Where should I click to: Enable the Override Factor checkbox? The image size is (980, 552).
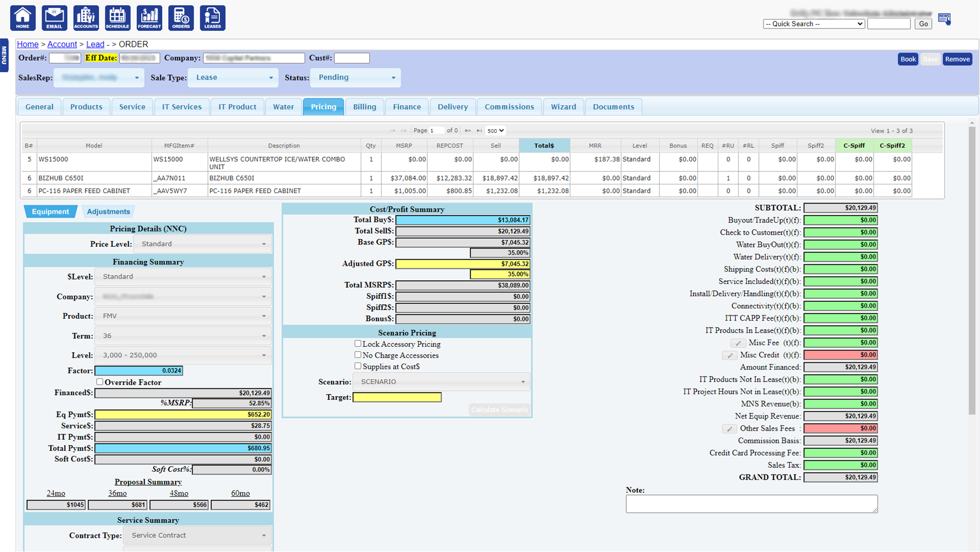(x=99, y=382)
